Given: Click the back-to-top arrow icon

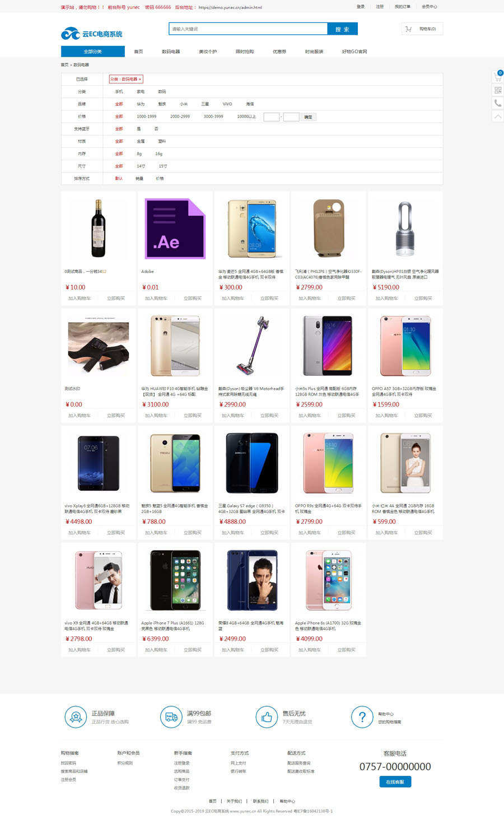Looking at the screenshot, I should (x=498, y=116).
